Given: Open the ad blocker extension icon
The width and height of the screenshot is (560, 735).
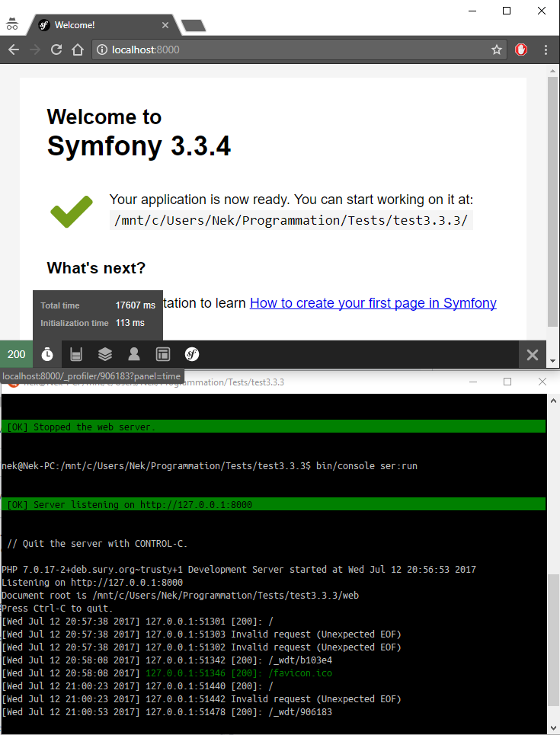Looking at the screenshot, I should (x=521, y=50).
